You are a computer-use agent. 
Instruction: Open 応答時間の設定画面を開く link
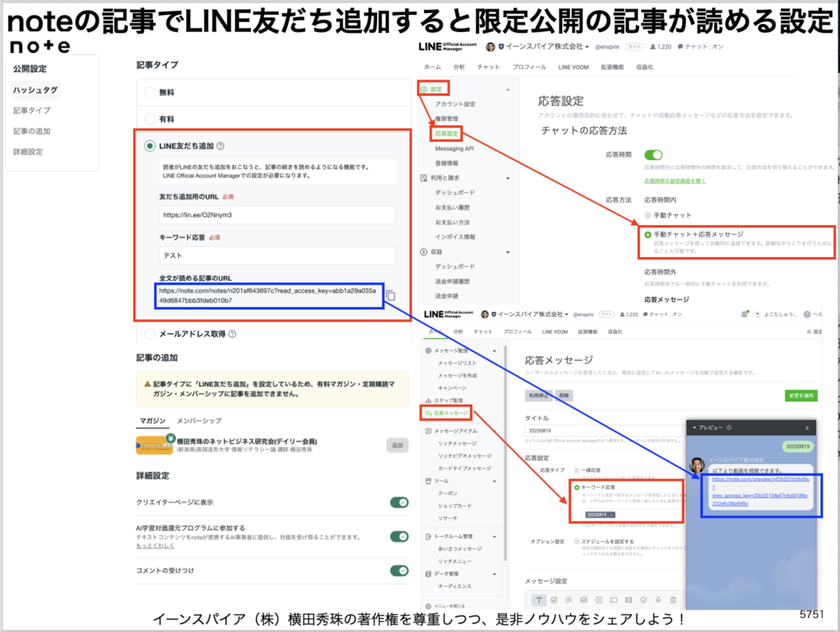click(x=674, y=181)
